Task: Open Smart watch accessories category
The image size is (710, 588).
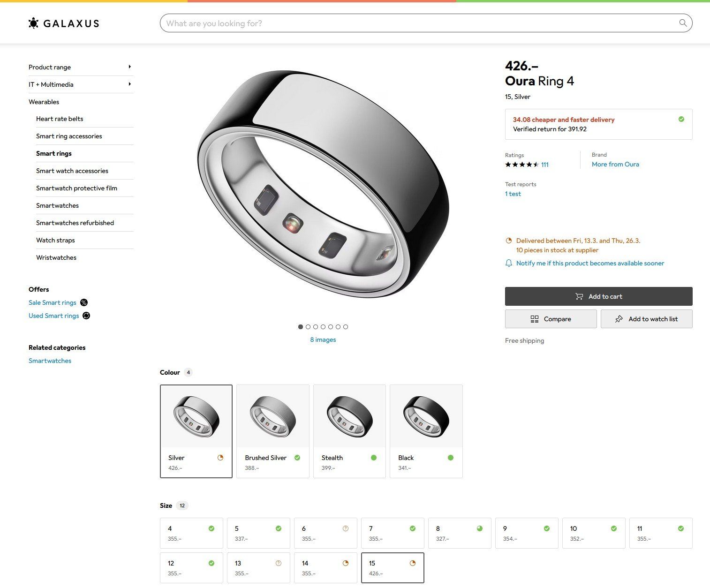Action: tap(72, 171)
